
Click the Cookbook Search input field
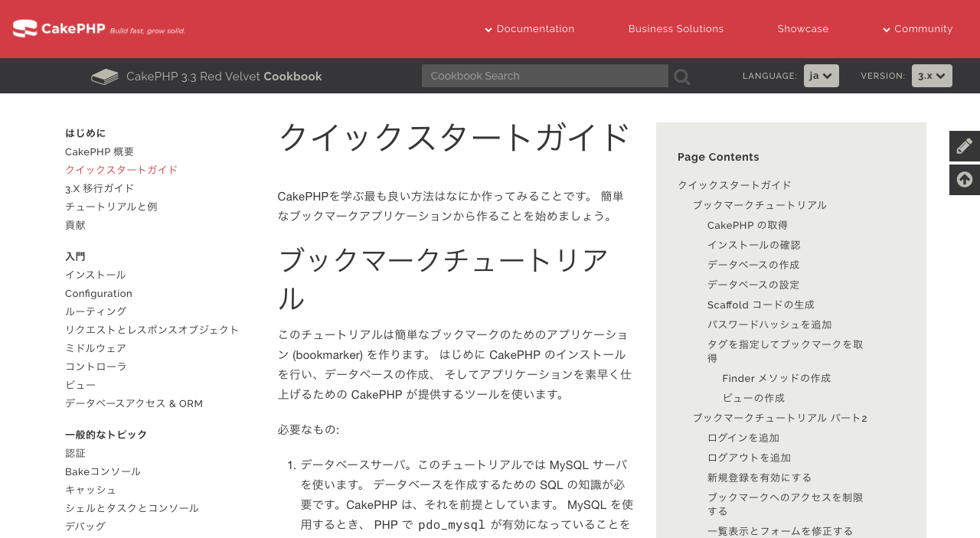[545, 76]
